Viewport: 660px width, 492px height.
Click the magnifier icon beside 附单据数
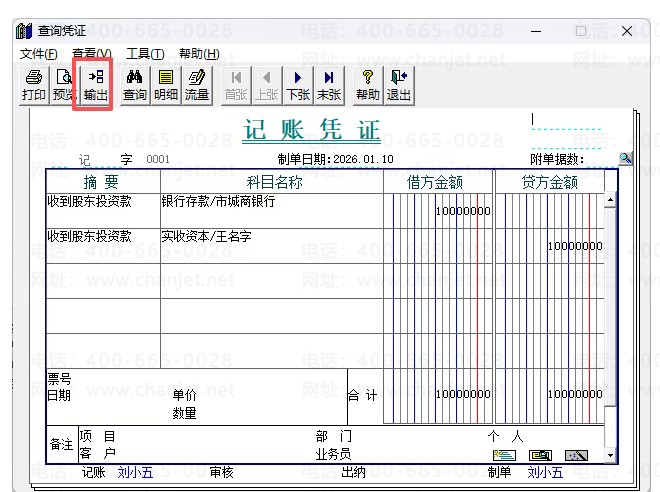(625, 158)
